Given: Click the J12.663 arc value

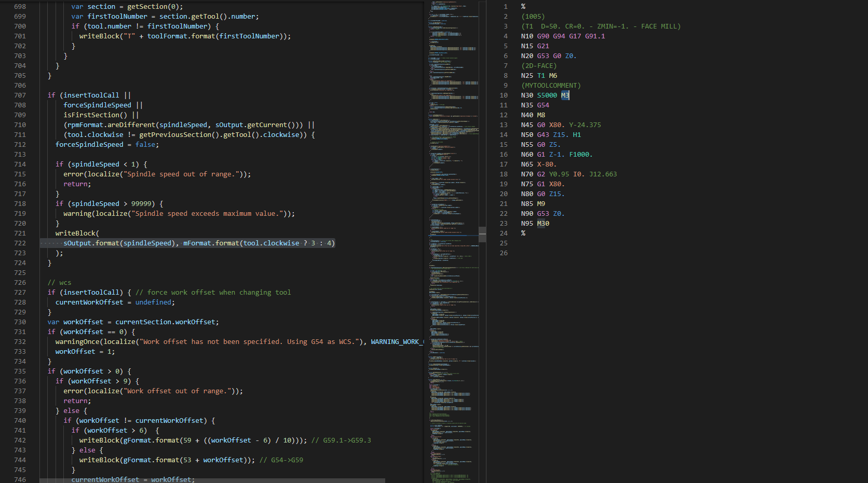Looking at the screenshot, I should point(603,174).
